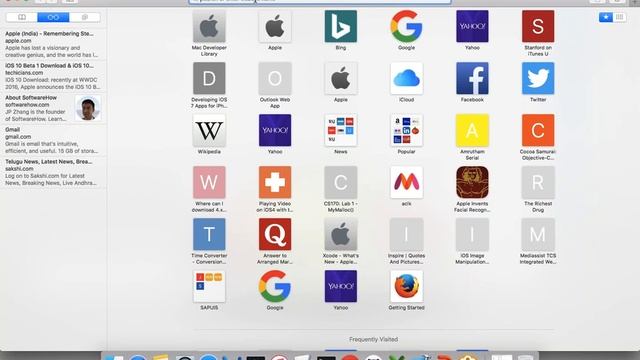Open Mediassist TCS Integrated favorite
Image resolution: width=640 pixels, height=360 pixels.
tap(538, 234)
